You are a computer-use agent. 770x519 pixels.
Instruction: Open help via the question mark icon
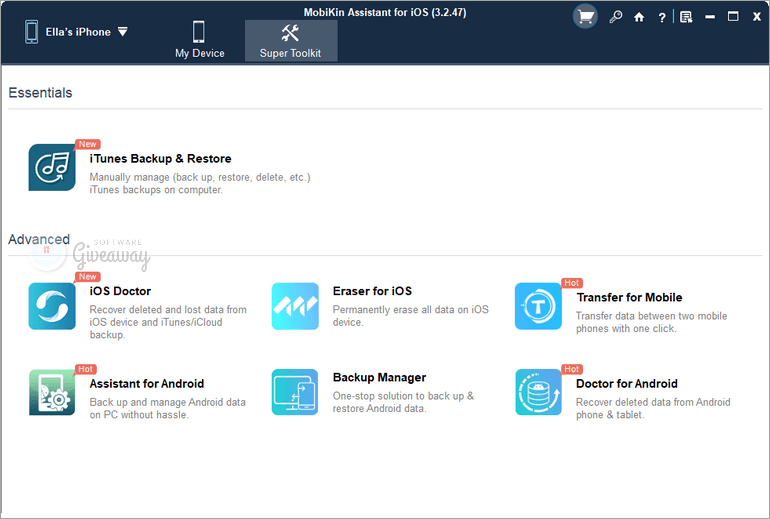(x=661, y=18)
